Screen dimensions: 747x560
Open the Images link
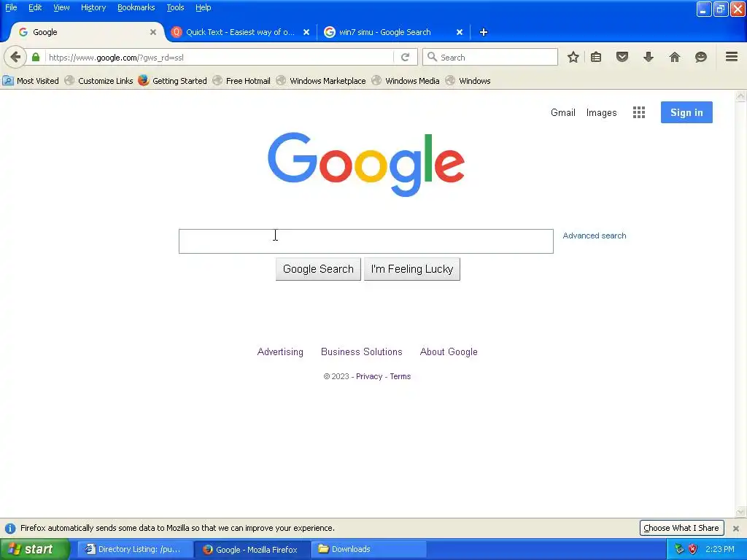point(602,113)
